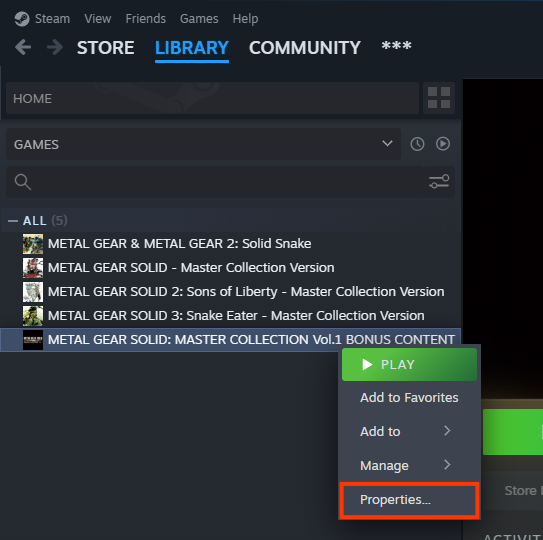This screenshot has width=543, height=540.
Task: Switch to the COMMUNITY tab
Action: (x=305, y=48)
